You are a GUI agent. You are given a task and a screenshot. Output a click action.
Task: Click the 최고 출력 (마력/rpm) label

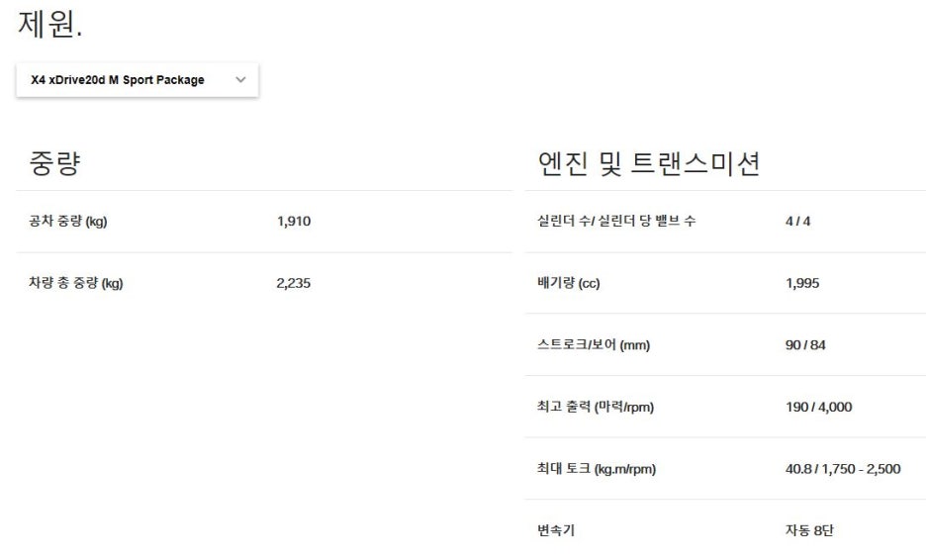point(596,407)
